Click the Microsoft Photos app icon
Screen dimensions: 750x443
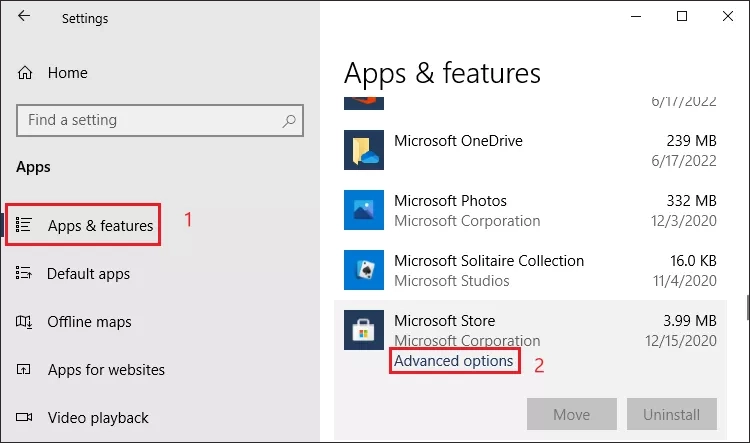(364, 210)
